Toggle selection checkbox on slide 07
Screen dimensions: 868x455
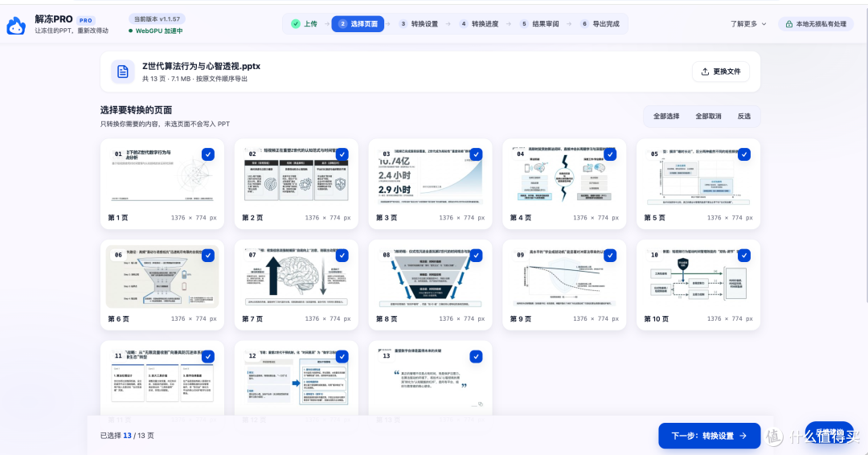342,256
